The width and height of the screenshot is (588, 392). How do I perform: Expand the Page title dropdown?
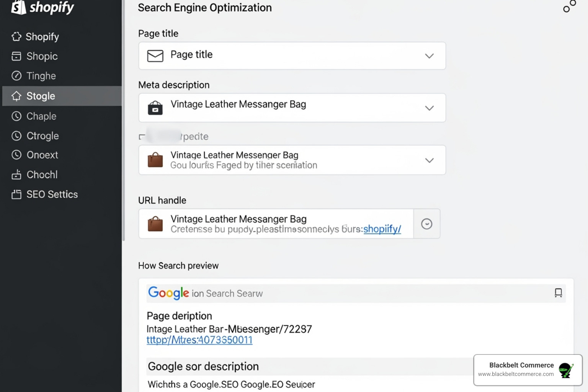point(429,56)
